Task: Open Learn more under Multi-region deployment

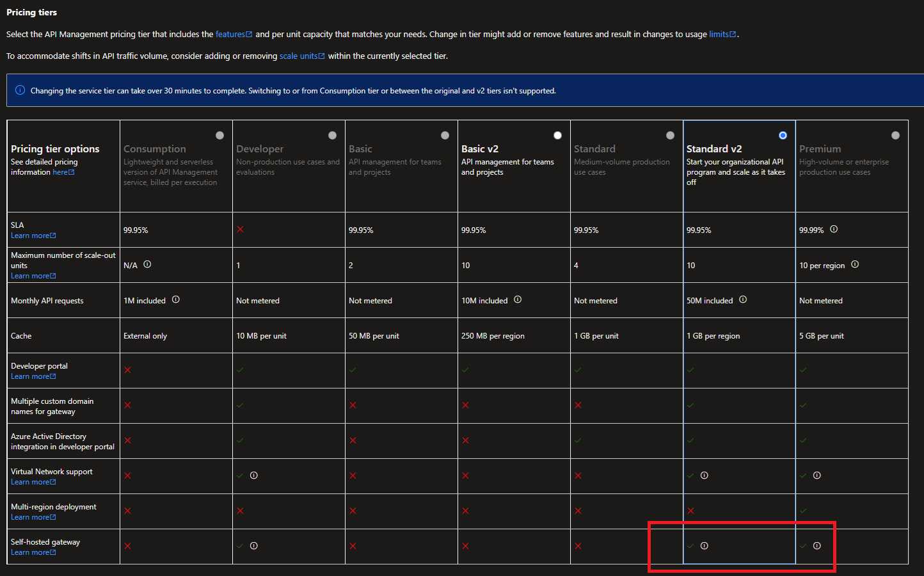Action: [x=33, y=517]
